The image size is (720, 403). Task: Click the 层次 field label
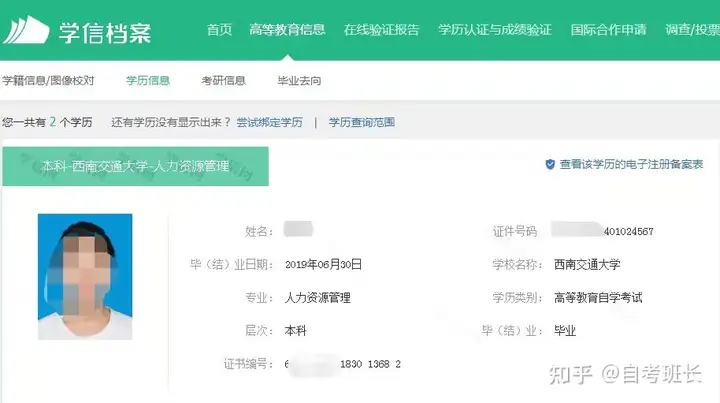tap(259, 330)
